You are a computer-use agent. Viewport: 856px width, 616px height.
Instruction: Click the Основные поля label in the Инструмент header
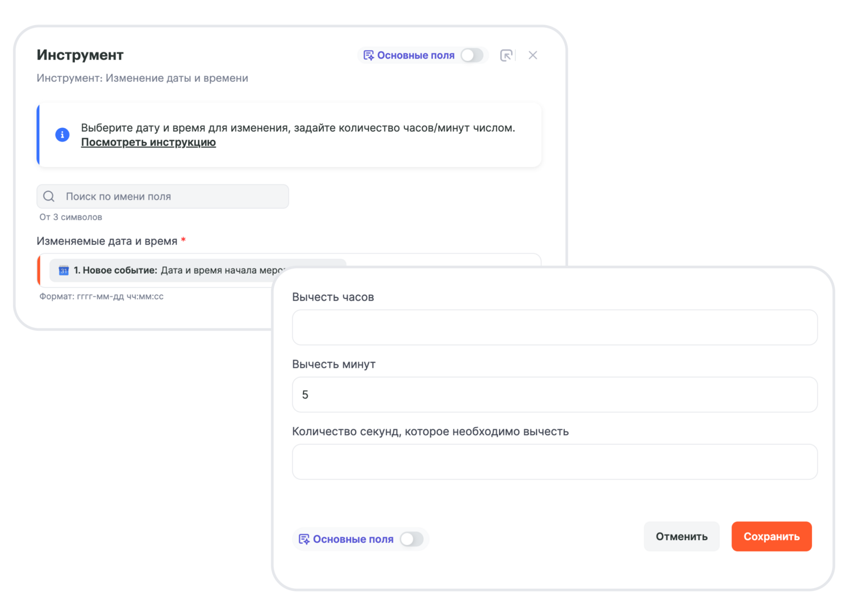pos(416,55)
